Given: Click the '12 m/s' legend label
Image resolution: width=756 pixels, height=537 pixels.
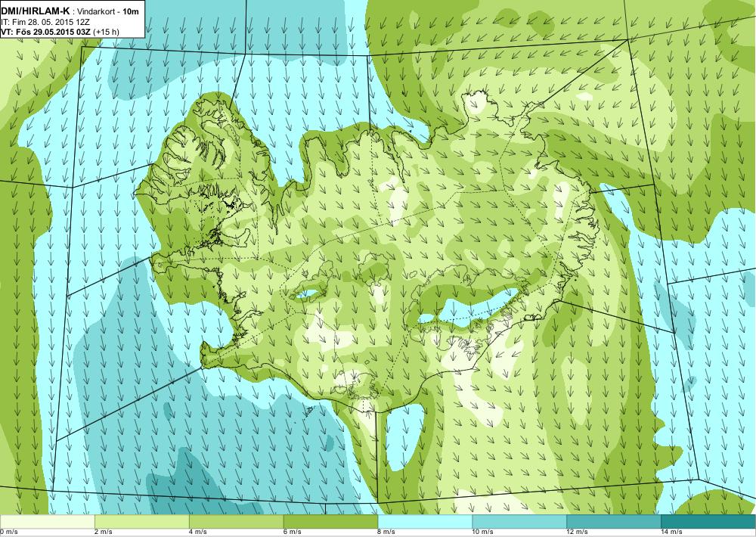Looking at the screenshot, I should click(578, 532).
